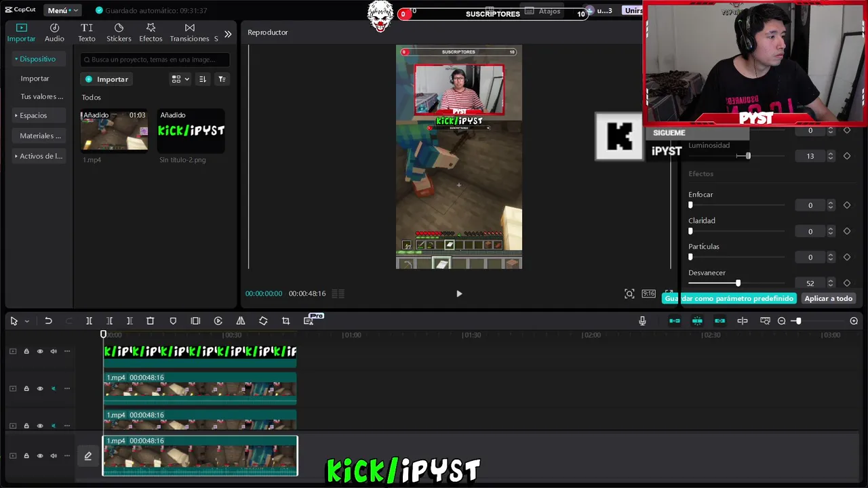This screenshot has height=488, width=868.
Task: Toggle clip linkage
Action: [x=719, y=321]
